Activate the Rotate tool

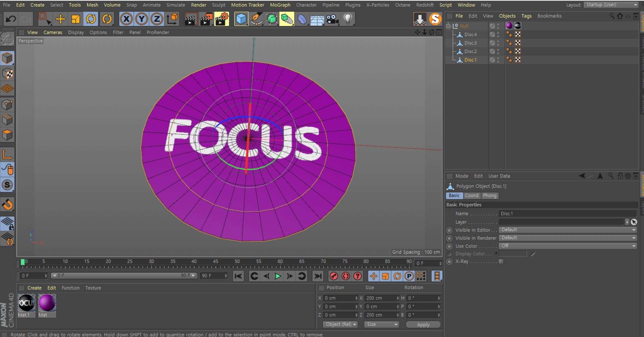tap(91, 19)
